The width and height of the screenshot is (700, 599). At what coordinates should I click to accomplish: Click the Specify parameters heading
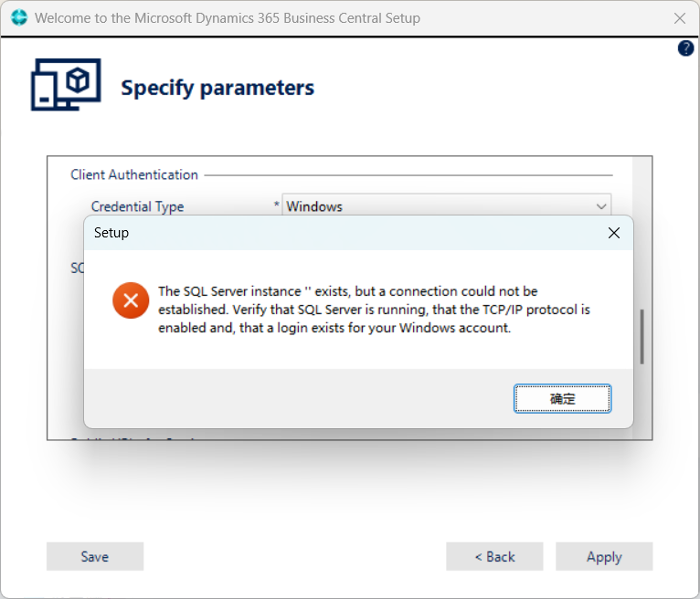point(217,88)
